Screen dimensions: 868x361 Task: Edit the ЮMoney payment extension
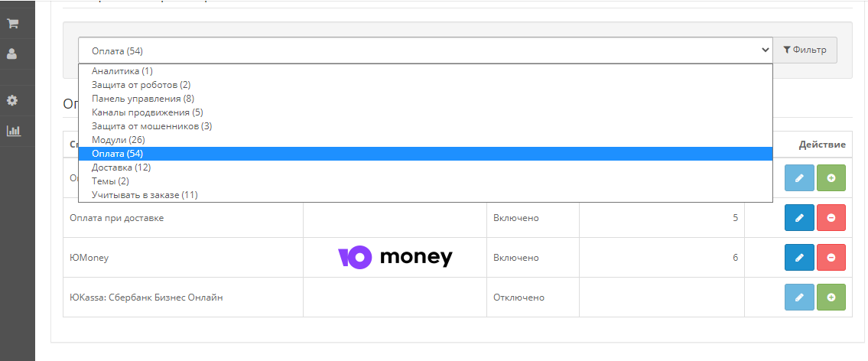pos(799,258)
